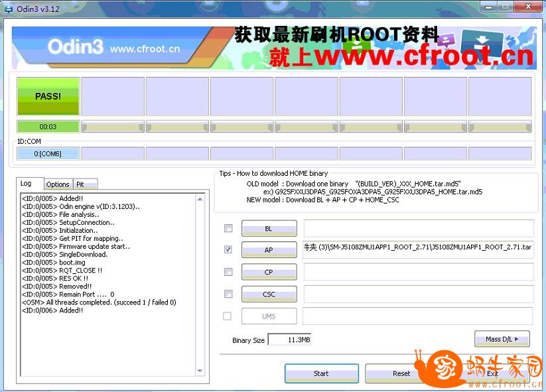
Task: Enable the BL checkbox
Action: click(x=228, y=228)
